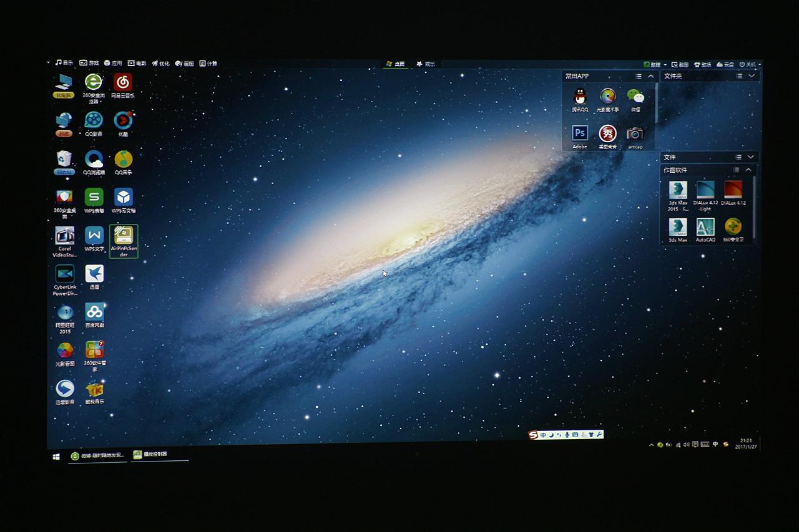Image resolution: width=799 pixels, height=532 pixels.
Task: Open the 游戏 category in top bar
Action: point(89,63)
